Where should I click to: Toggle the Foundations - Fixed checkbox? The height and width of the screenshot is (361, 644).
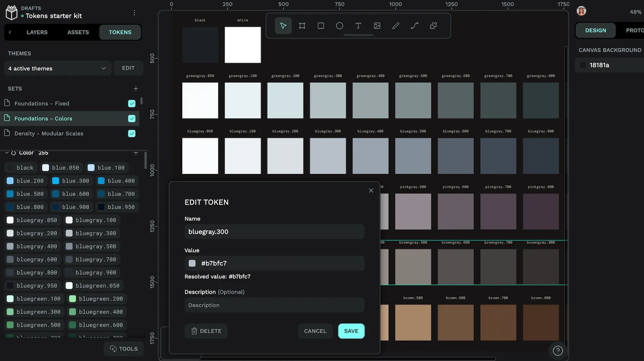click(x=132, y=103)
